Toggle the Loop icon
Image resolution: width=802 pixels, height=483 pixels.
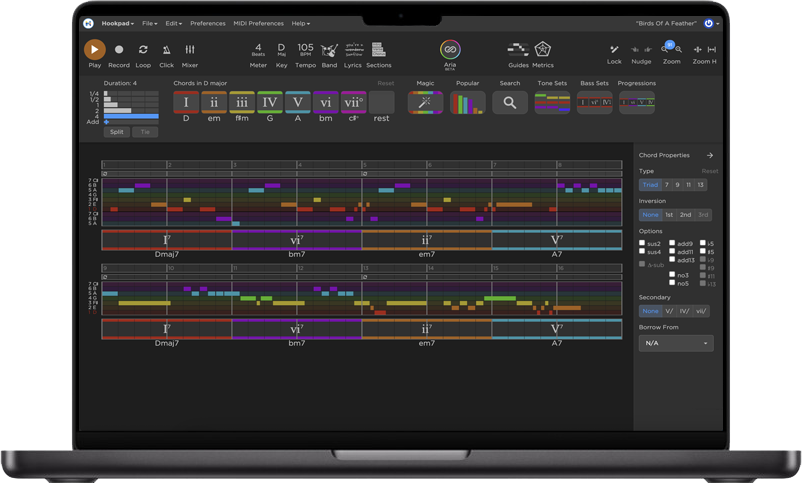pos(143,50)
